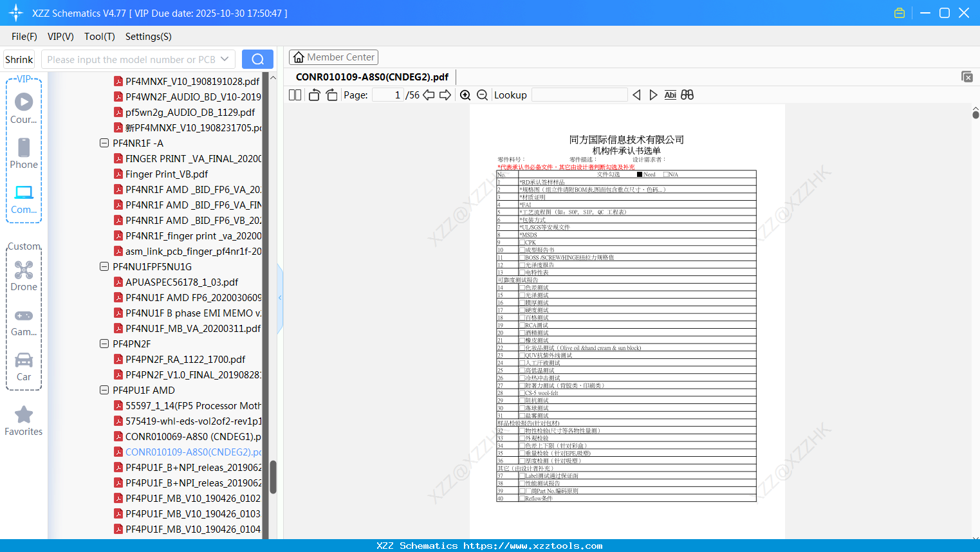Screen dimensions: 980x552
Task: Open PDF icon for PF4MNXF_V10_1908191028.pdf
Action: tap(118, 81)
